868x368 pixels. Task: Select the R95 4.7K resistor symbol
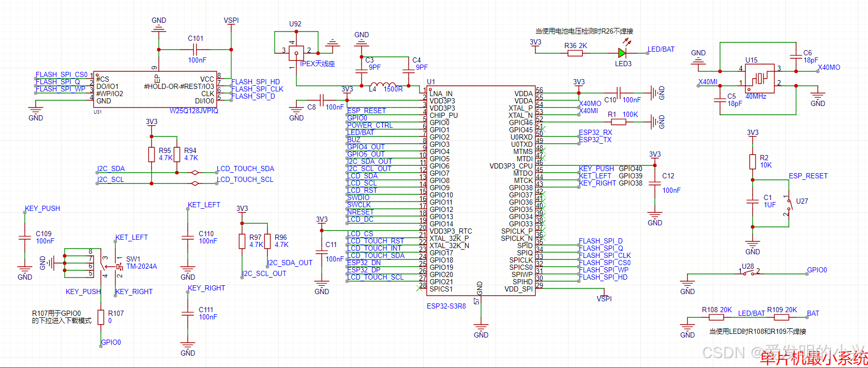(152, 154)
